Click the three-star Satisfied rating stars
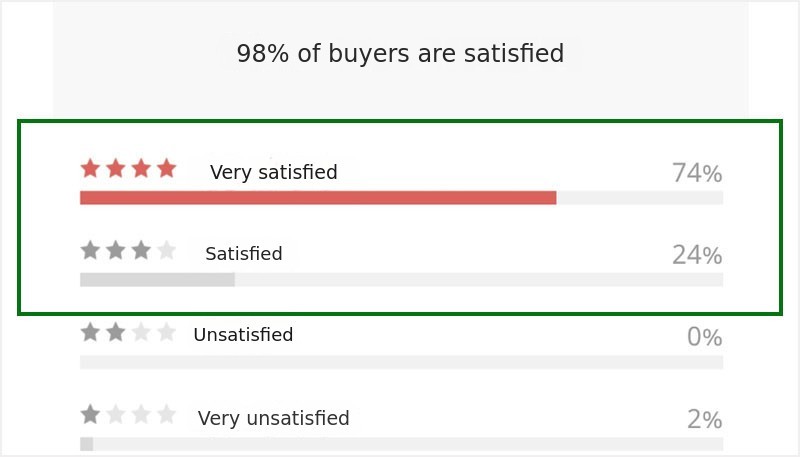Image resolution: width=800 pixels, height=457 pixels. click(129, 250)
